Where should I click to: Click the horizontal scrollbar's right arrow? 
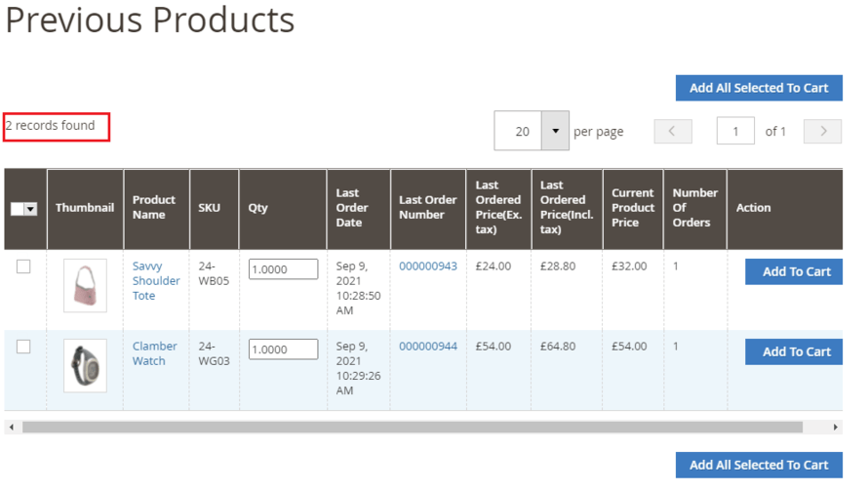click(836, 428)
